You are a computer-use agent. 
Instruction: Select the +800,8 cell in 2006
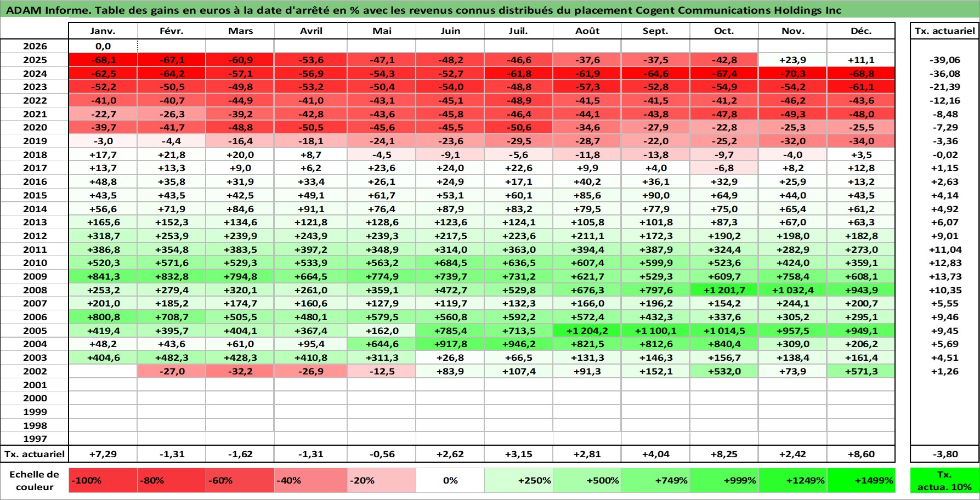pos(103,317)
